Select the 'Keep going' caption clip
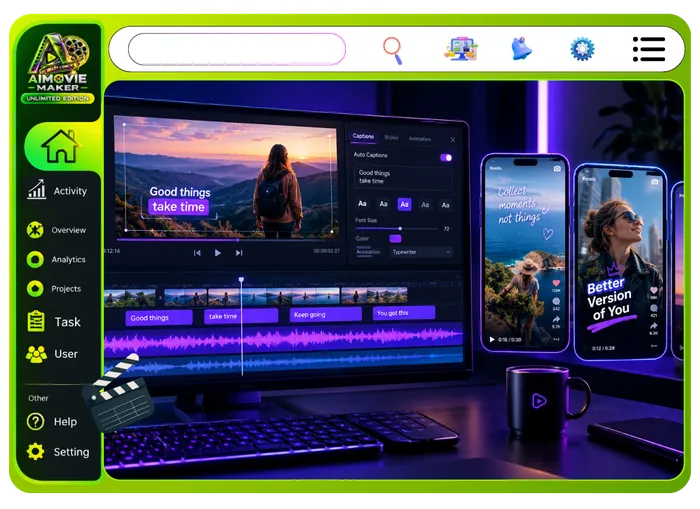 pos(325,314)
